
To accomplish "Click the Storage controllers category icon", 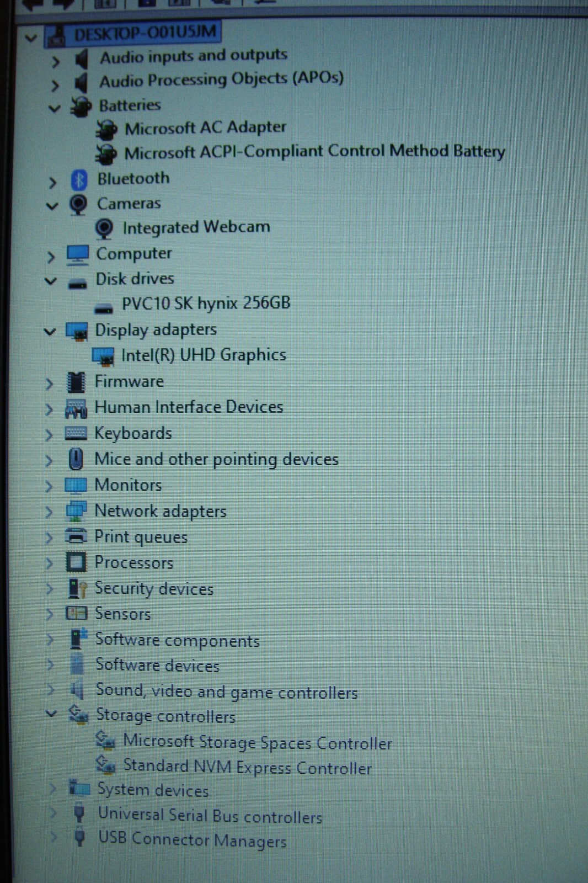I will 78,715.
